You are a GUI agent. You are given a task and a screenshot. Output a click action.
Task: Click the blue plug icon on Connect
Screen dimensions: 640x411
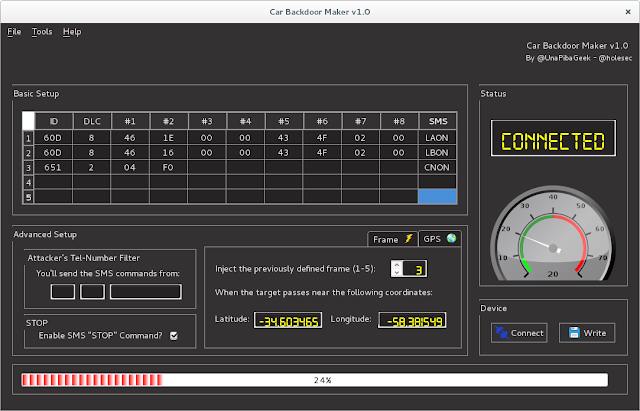tap(501, 333)
